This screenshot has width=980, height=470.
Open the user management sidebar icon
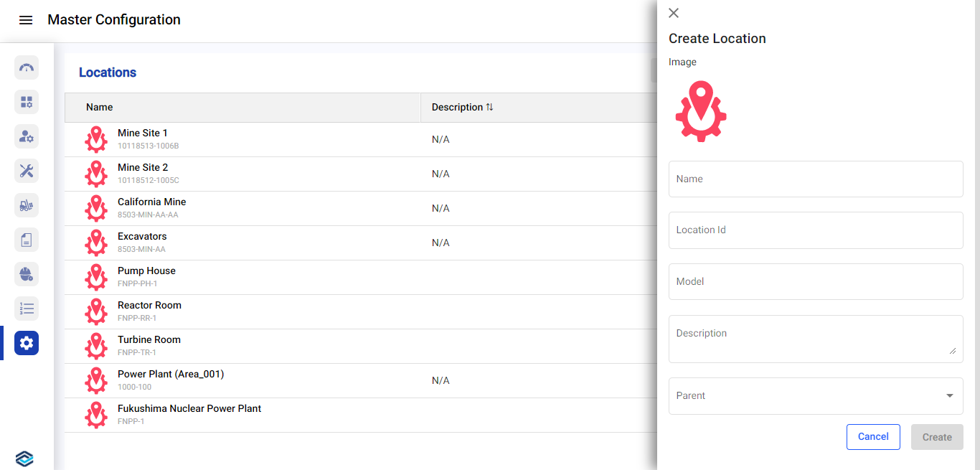(x=27, y=136)
